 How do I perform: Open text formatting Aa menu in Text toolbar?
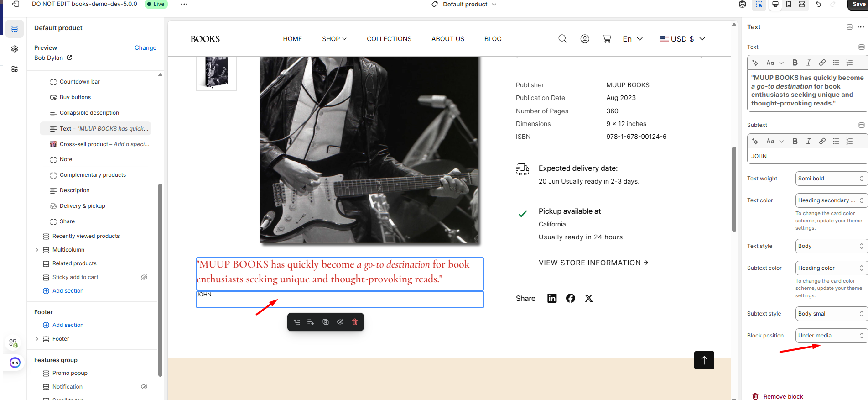774,63
